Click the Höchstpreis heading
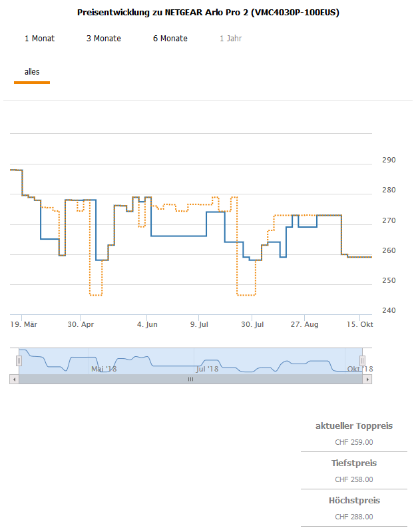 [354, 501]
